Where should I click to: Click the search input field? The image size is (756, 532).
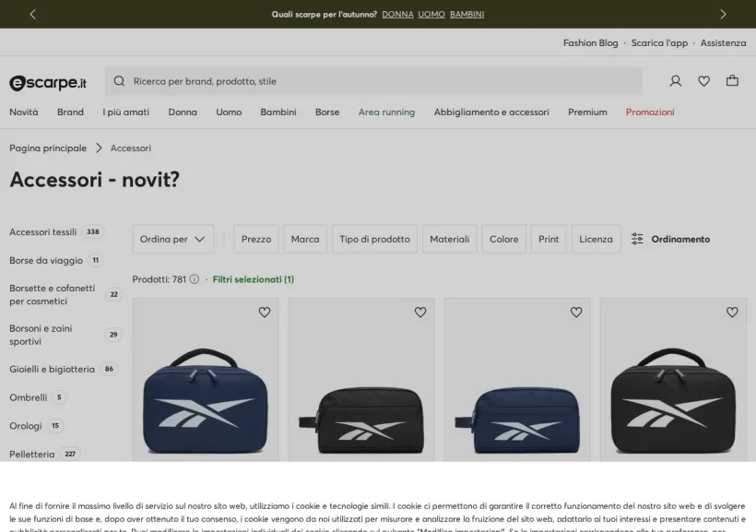(373, 81)
